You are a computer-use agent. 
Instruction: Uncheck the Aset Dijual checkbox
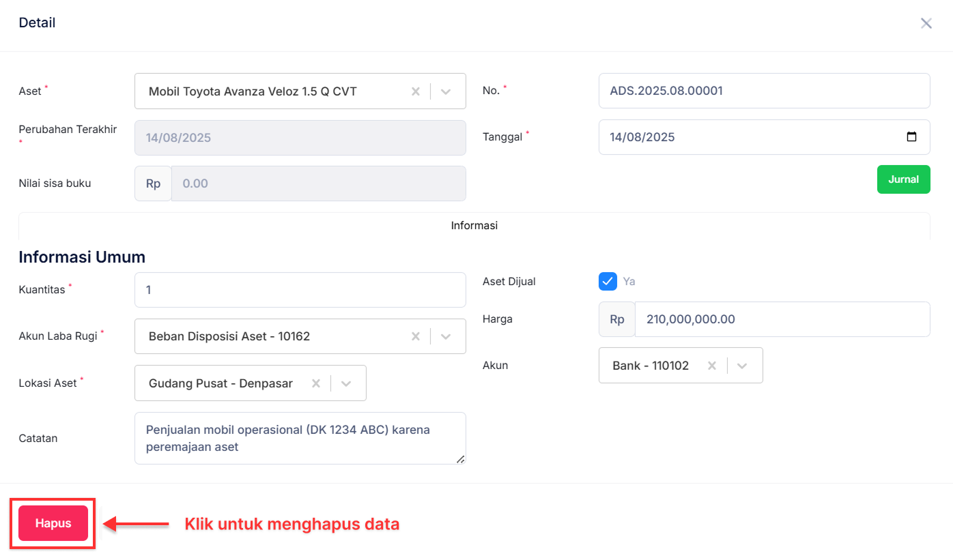[x=608, y=281]
